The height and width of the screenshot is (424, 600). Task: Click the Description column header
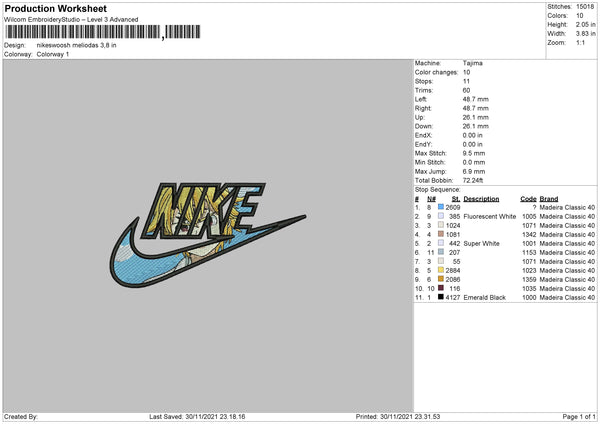481,199
